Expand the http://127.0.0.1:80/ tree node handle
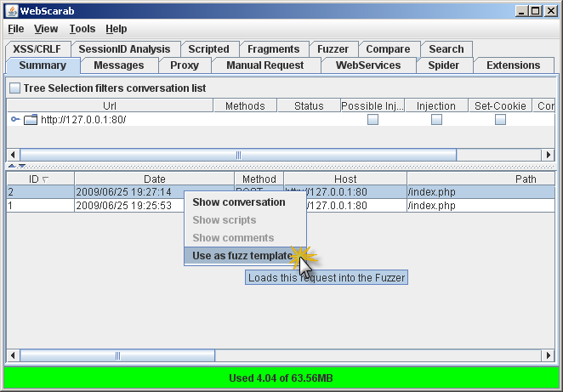Screen dimensions: 563x392 (15, 120)
